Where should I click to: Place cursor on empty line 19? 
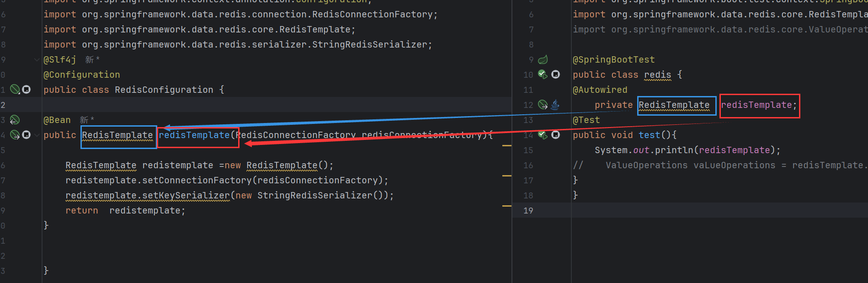686,210
